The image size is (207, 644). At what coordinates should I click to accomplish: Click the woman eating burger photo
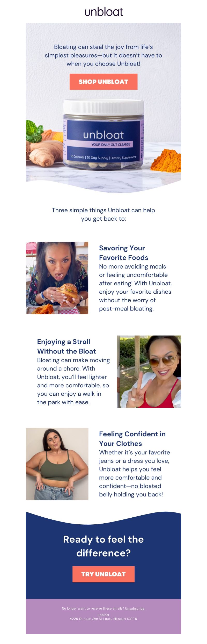click(57, 278)
